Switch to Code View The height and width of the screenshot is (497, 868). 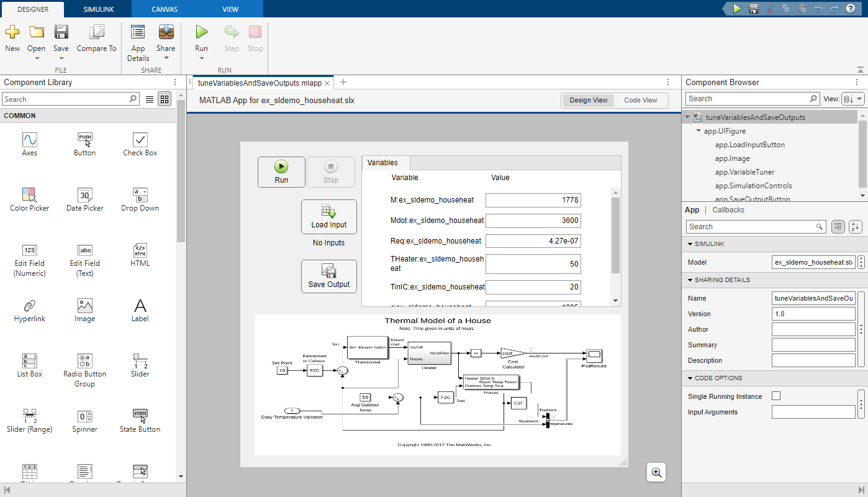coord(640,101)
